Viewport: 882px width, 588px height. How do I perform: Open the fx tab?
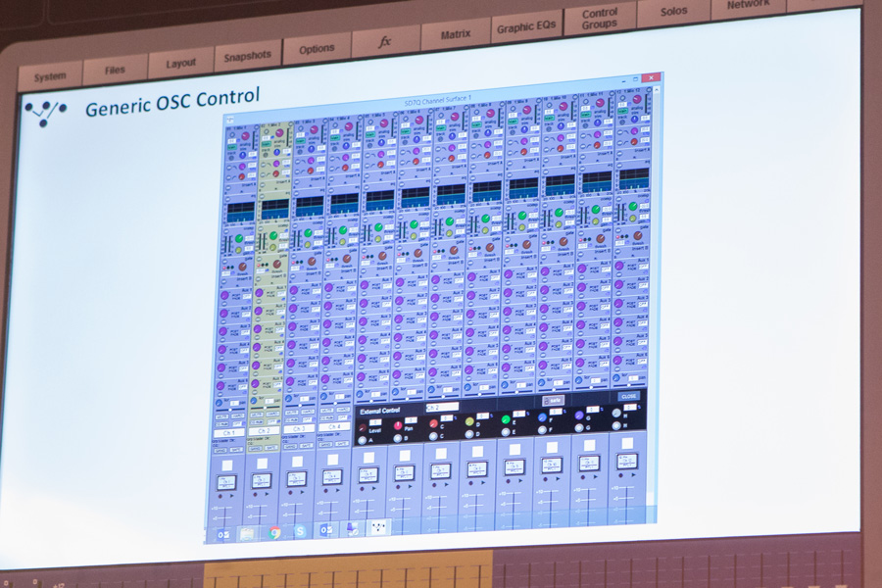(x=385, y=41)
